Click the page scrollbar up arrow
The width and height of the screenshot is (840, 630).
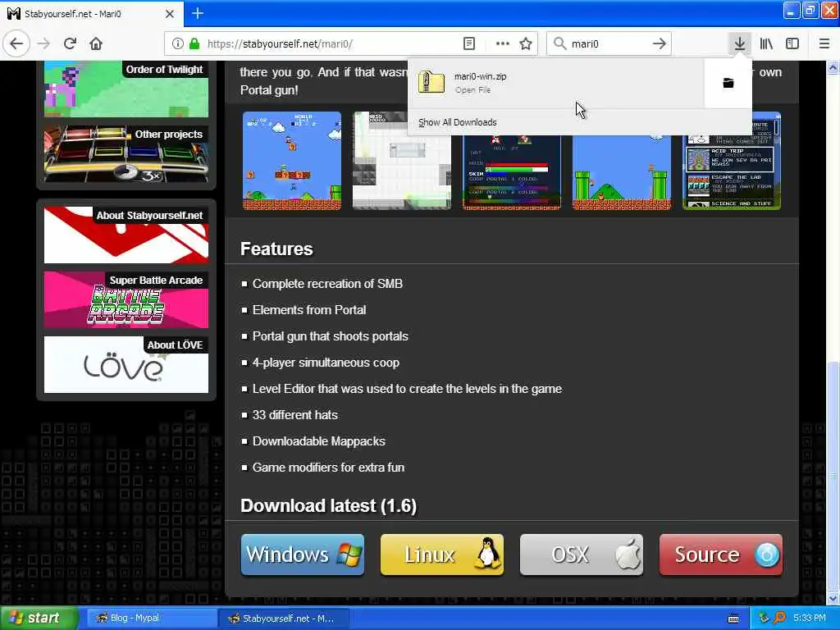[x=833, y=67]
